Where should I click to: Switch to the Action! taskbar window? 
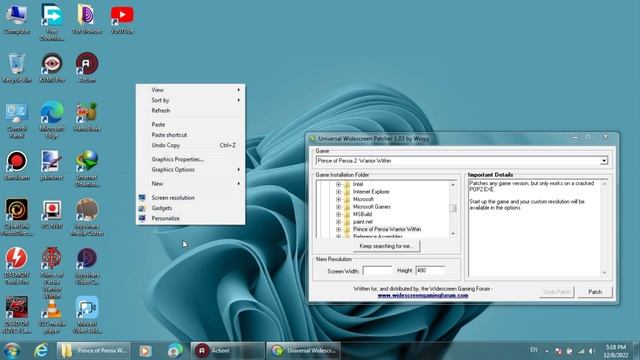click(x=227, y=351)
